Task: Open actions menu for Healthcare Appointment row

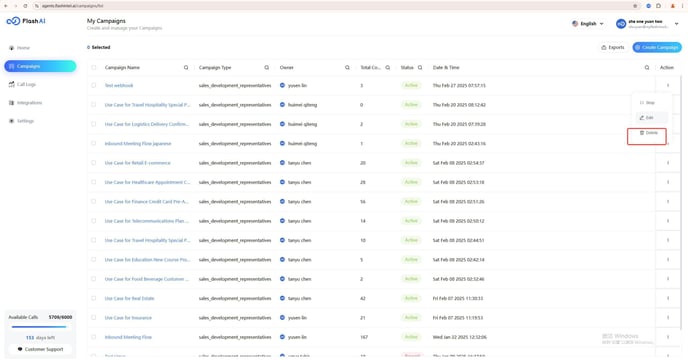Action: pyautogui.click(x=668, y=182)
